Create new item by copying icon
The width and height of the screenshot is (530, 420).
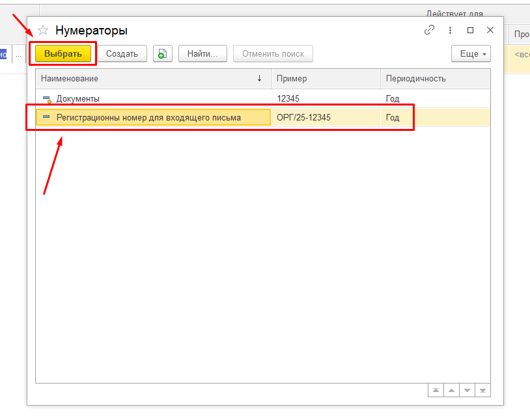point(163,54)
